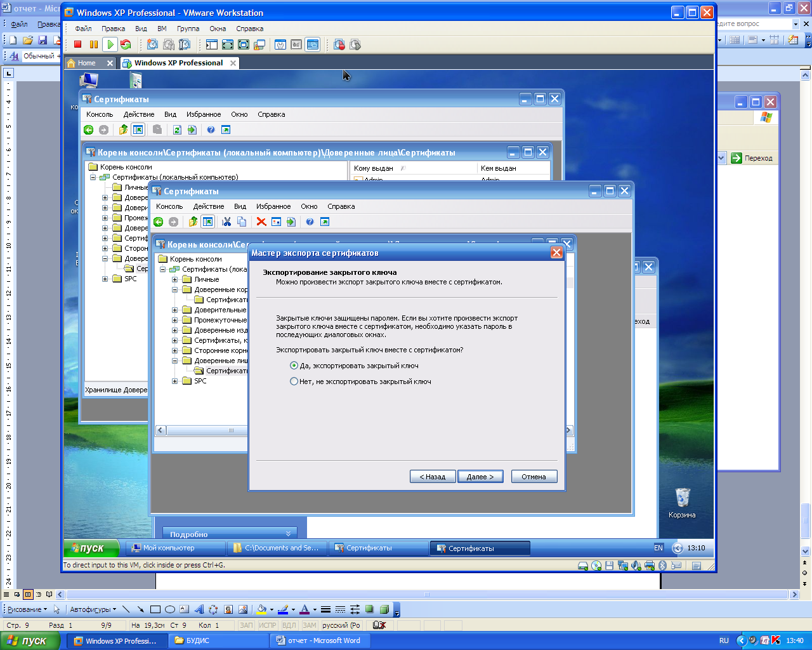Switch to the Home tab in VMware
Screen dimensions: 812x650
pyautogui.click(x=86, y=63)
